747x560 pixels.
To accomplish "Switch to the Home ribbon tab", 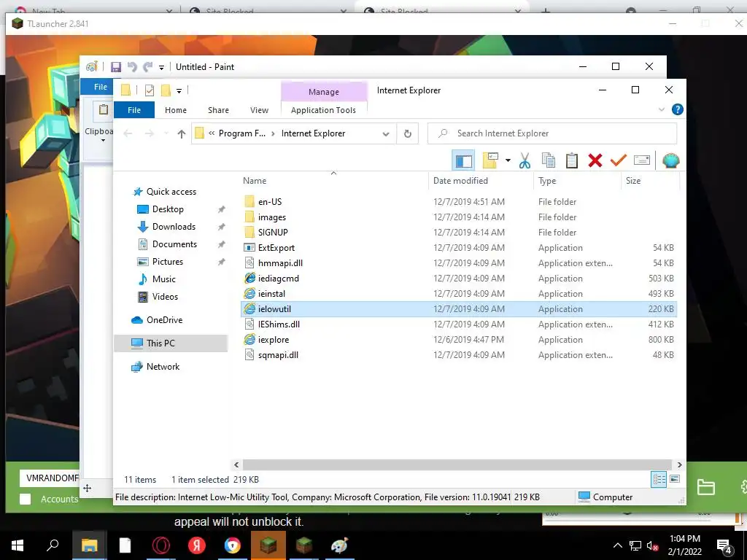I will coord(175,110).
